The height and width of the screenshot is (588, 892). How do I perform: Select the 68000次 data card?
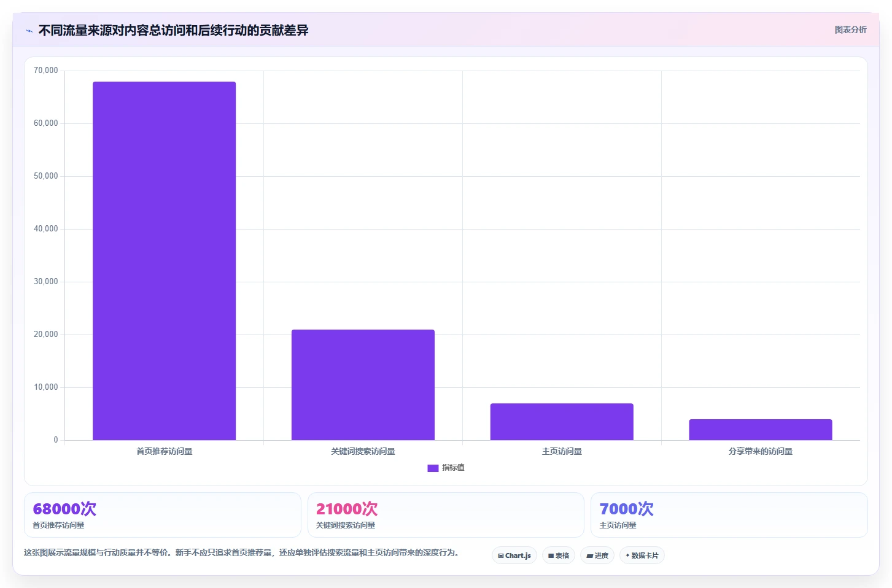coord(162,515)
